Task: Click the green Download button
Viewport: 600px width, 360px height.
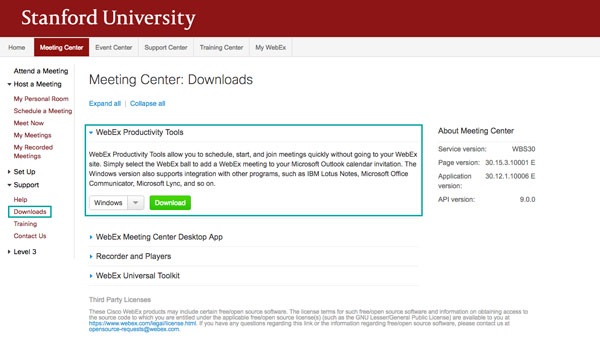Action: coord(170,203)
